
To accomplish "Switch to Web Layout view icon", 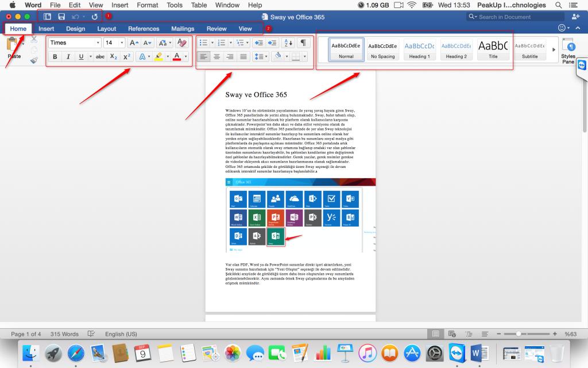I will point(452,334).
